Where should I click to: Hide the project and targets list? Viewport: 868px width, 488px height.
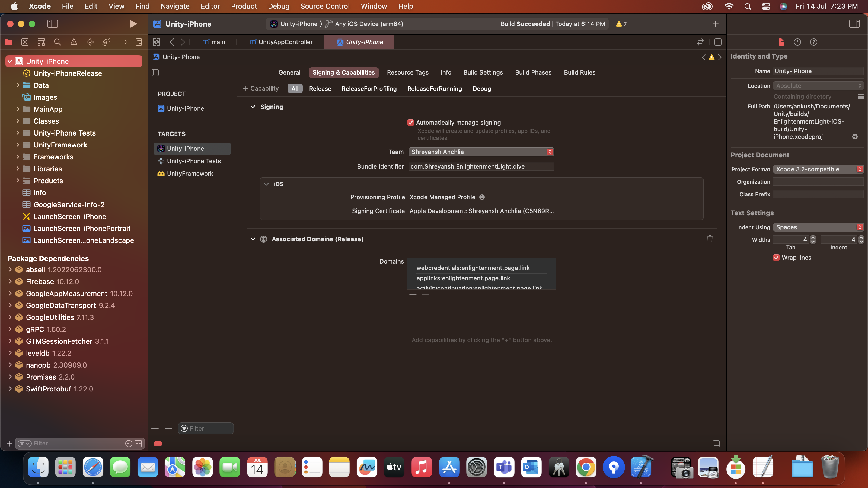tap(155, 72)
